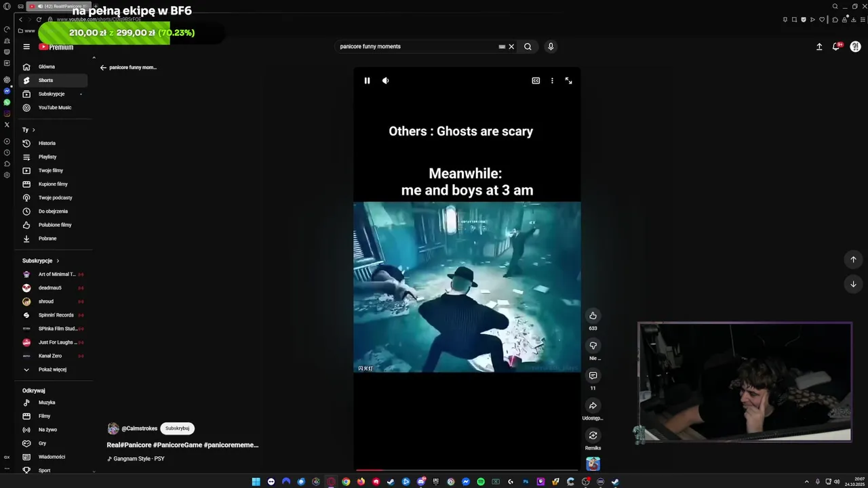
Task: Open Twoje podcasty in the sidebar
Action: pyautogui.click(x=53, y=197)
